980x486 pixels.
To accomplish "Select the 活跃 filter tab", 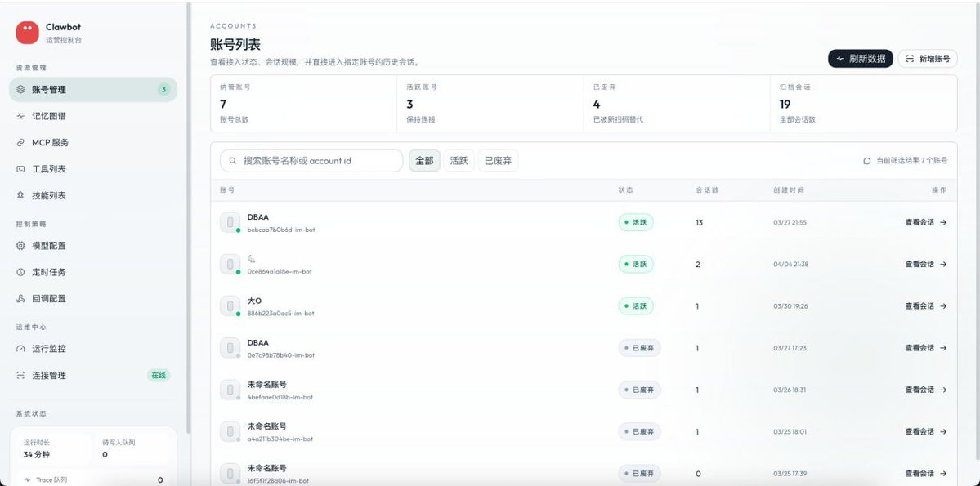I will [x=459, y=161].
